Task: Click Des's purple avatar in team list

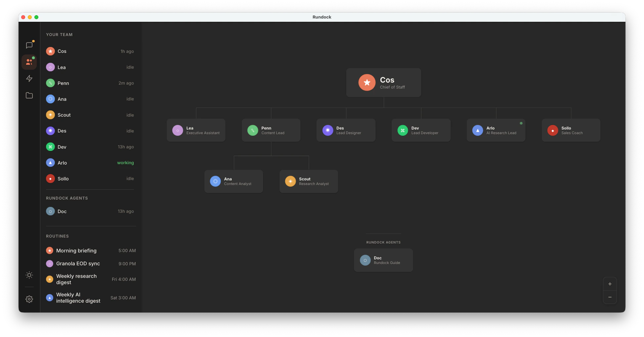Action: point(50,131)
